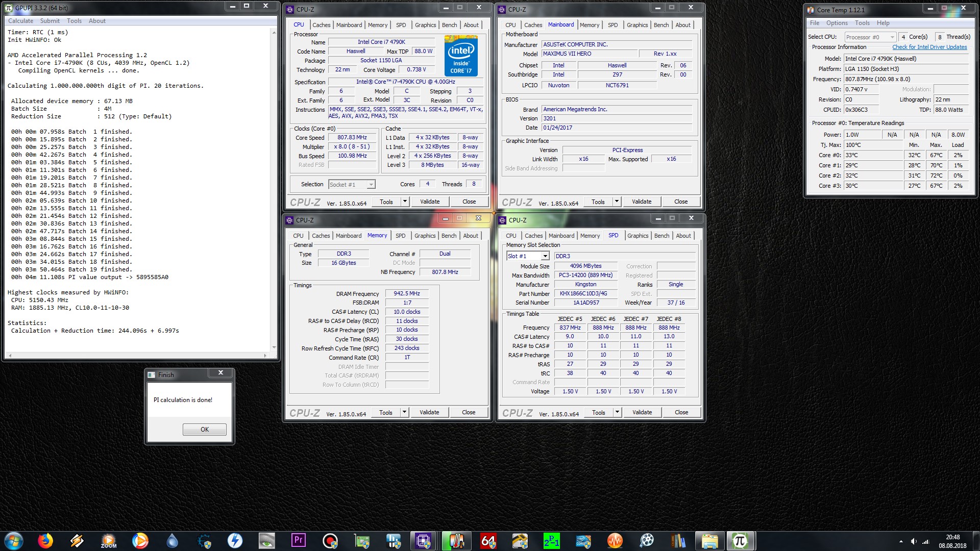This screenshot has width=980, height=551.
Task: Open the film reel taskbar icon
Action: click(647, 541)
